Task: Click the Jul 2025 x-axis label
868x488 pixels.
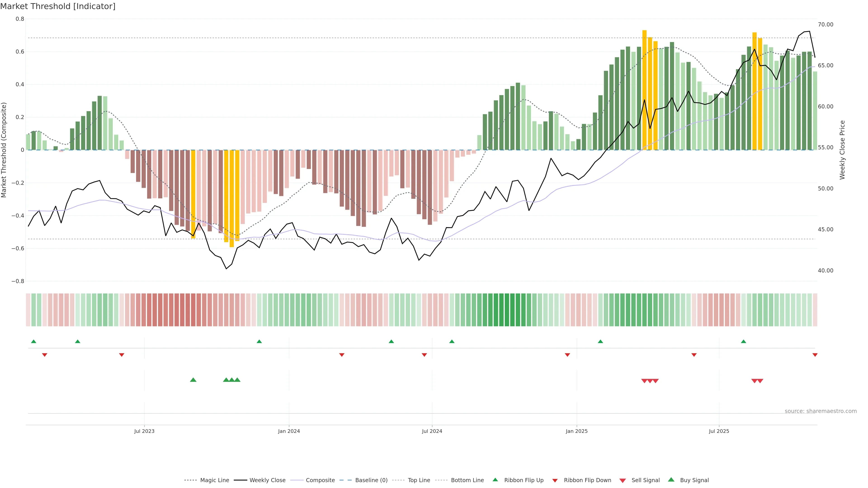Action: click(719, 431)
